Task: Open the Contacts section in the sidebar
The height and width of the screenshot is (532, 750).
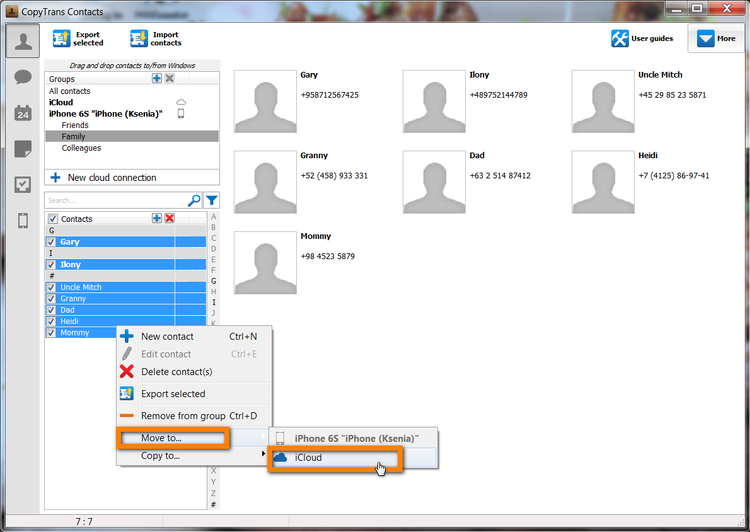Action: tap(22, 41)
